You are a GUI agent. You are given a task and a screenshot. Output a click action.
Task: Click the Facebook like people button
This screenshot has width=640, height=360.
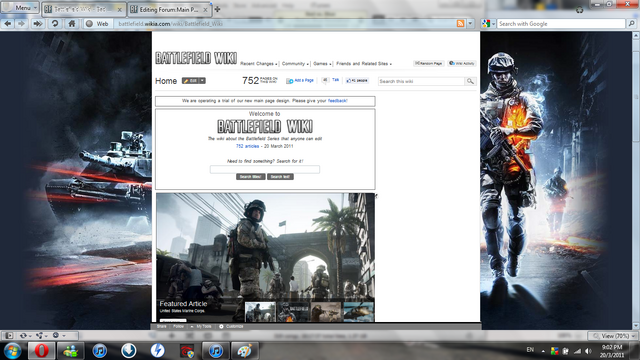(x=357, y=81)
